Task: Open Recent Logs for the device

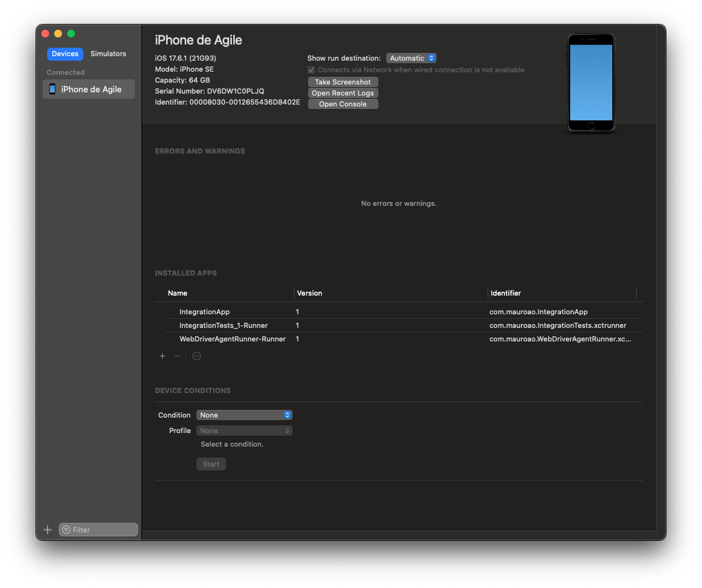Action: coord(342,92)
